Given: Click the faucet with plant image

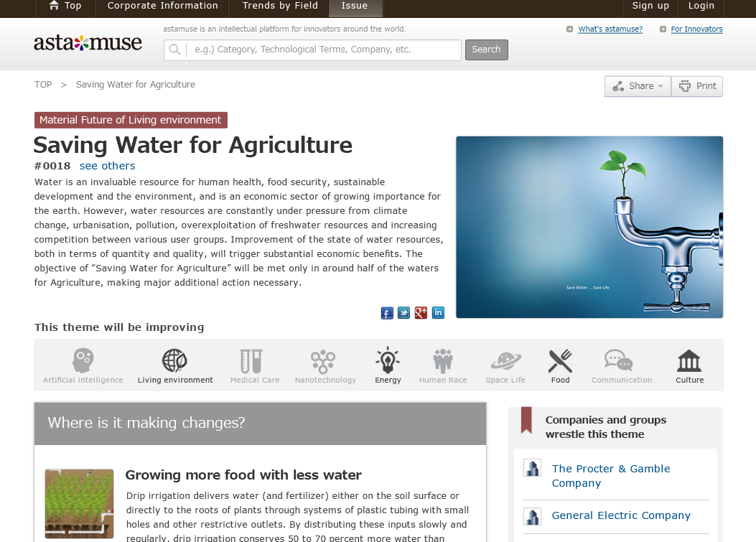Looking at the screenshot, I should (x=589, y=227).
